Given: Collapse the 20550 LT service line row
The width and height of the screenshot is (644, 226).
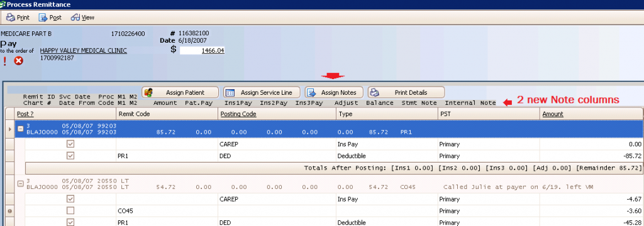Looking at the screenshot, I should (19, 184).
